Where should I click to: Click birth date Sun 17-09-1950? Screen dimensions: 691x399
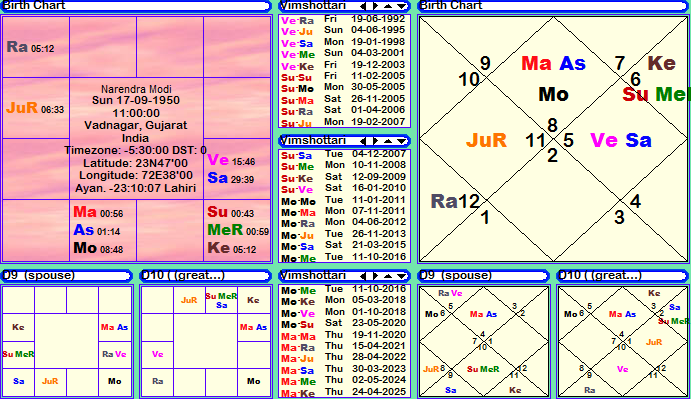[136, 101]
